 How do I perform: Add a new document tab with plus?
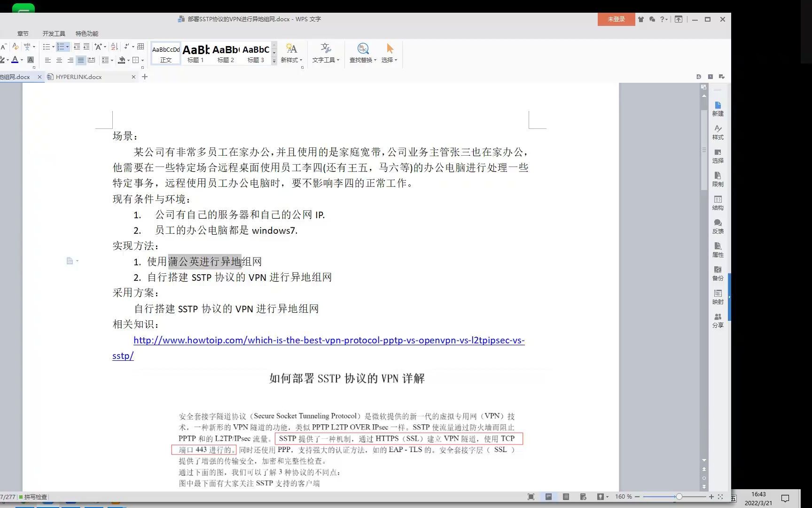click(x=145, y=77)
